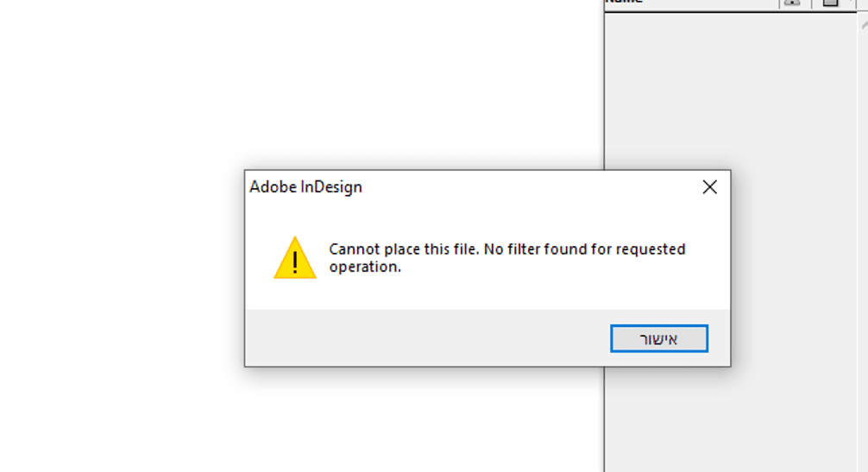This screenshot has width=868, height=472.
Task: Click the empty links list below the dialog
Action: tap(731, 419)
